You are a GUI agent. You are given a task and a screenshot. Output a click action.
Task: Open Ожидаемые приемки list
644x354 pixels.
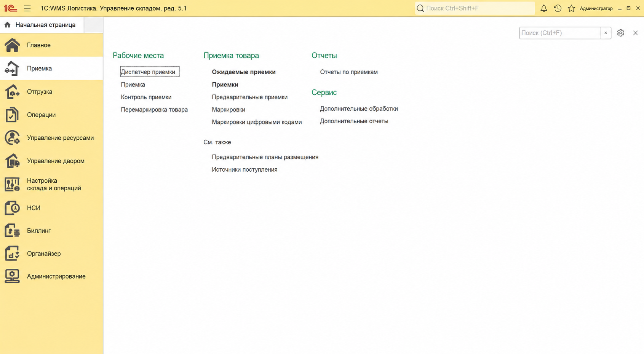pyautogui.click(x=244, y=72)
